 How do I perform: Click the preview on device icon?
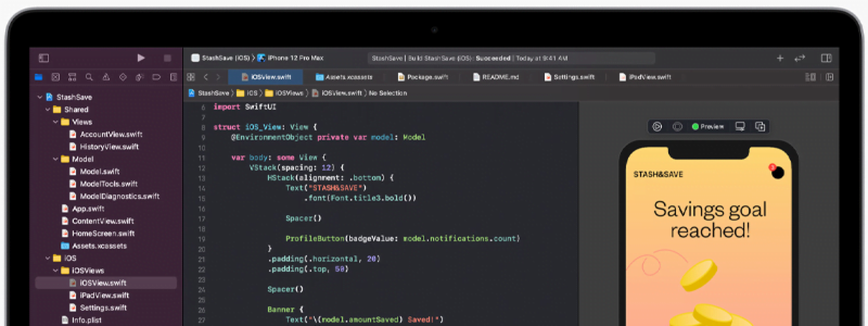740,127
